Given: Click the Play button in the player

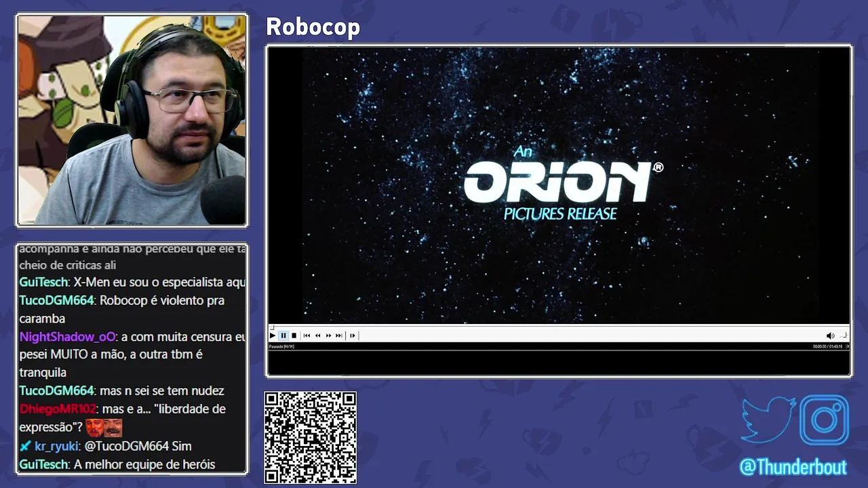Looking at the screenshot, I should tap(273, 335).
